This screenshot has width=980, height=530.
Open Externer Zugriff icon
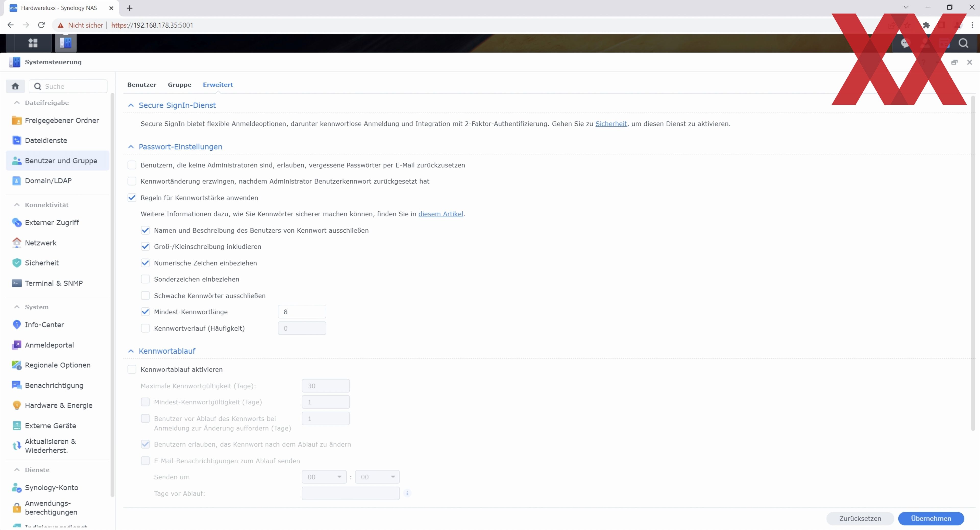(x=17, y=223)
